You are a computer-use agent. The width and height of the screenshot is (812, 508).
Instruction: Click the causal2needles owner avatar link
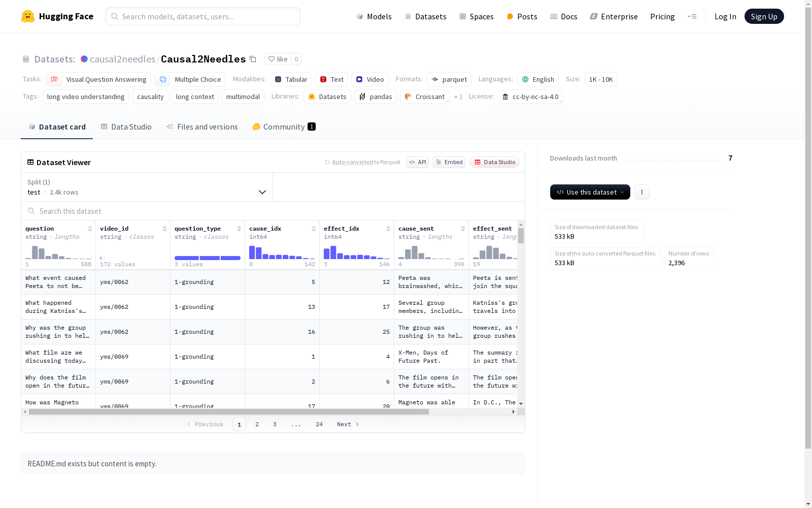tap(84, 59)
